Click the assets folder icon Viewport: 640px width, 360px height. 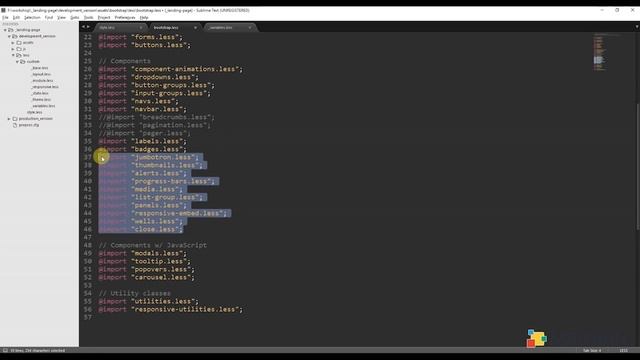(19, 42)
